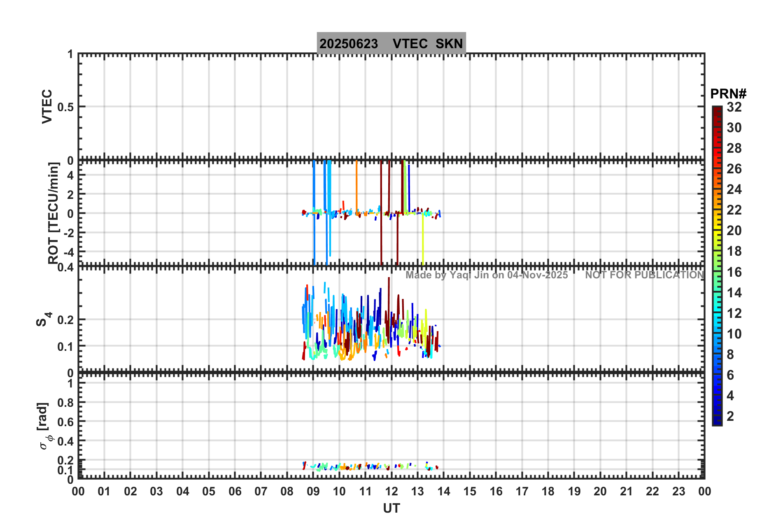Click the "05" UT hour tick label

click(209, 491)
